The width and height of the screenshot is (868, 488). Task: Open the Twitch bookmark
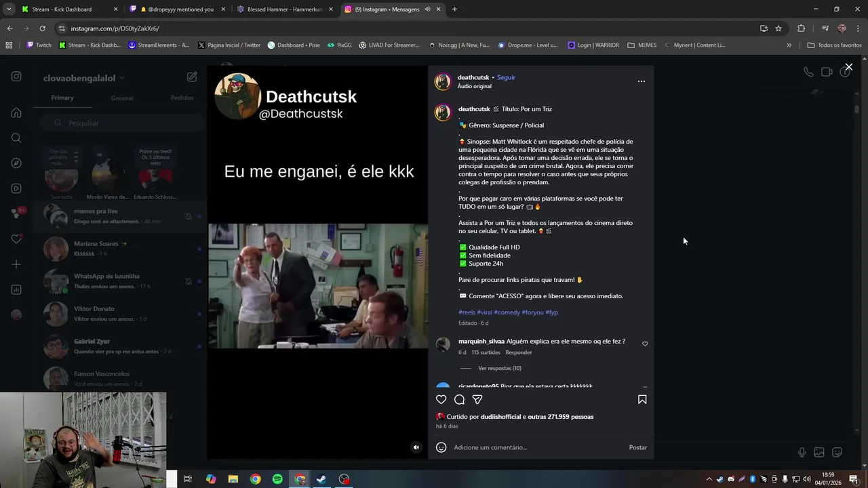39,45
